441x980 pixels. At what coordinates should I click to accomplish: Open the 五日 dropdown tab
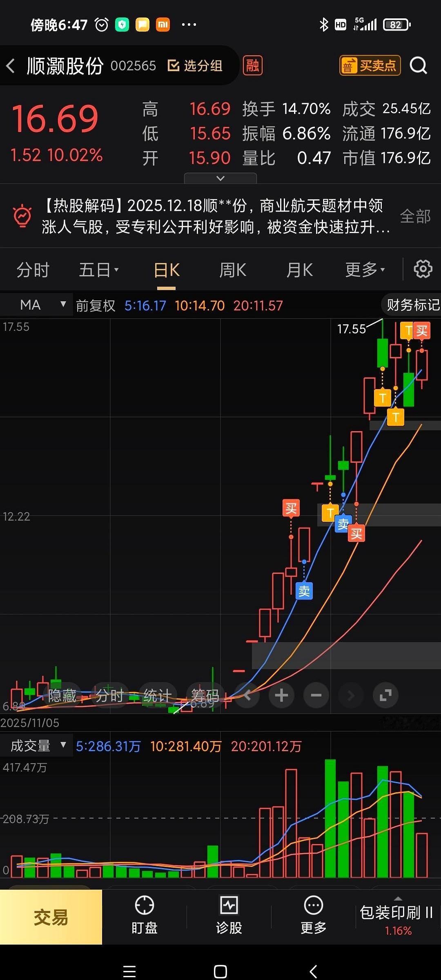pyautogui.click(x=98, y=270)
